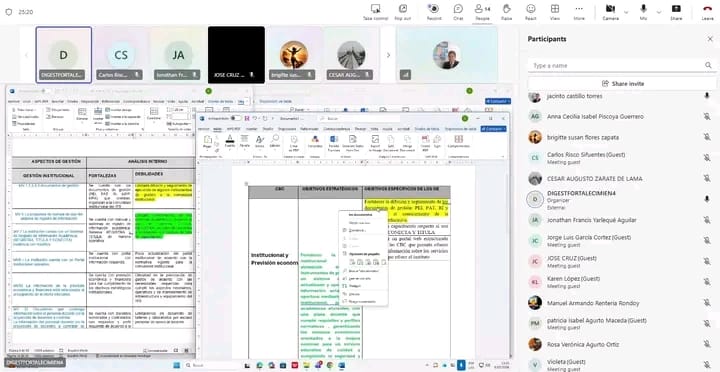Screen dimensions: 720x372
Task: Expand the mic options dropdown arrow
Action: (659, 12)
